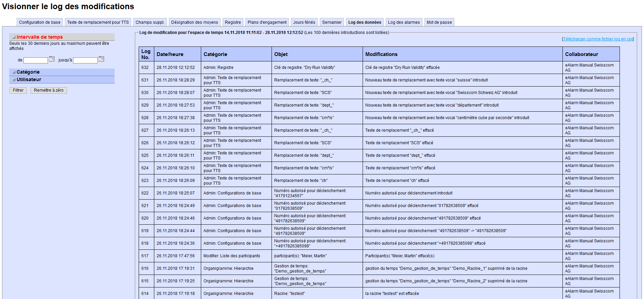The image size is (644, 299).
Task: Open the Mot de passe tab
Action: coord(439,22)
